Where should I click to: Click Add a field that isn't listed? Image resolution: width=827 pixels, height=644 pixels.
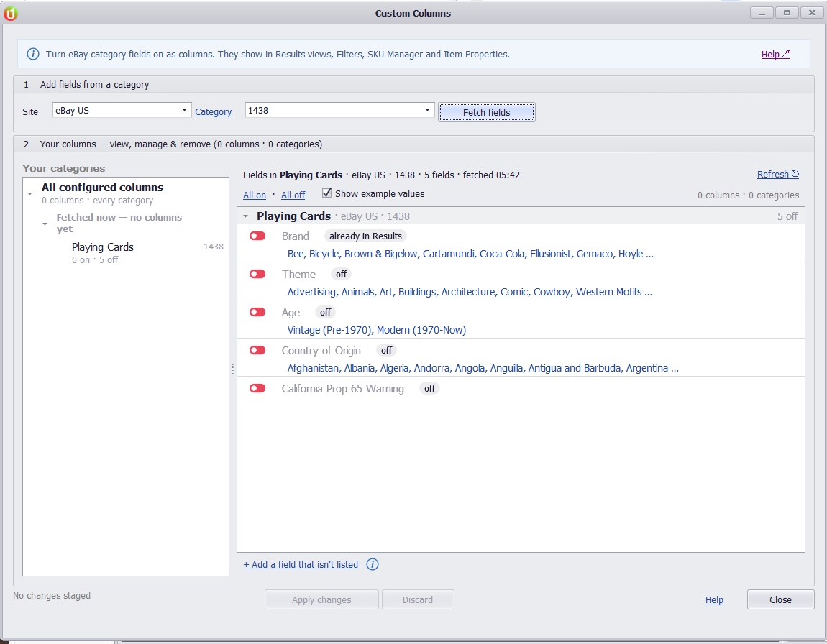301,564
